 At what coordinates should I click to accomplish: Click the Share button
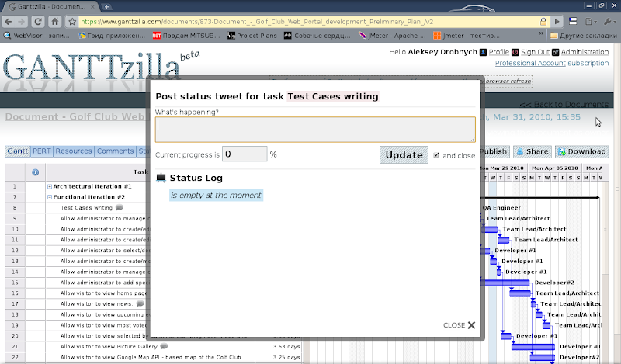coord(533,151)
